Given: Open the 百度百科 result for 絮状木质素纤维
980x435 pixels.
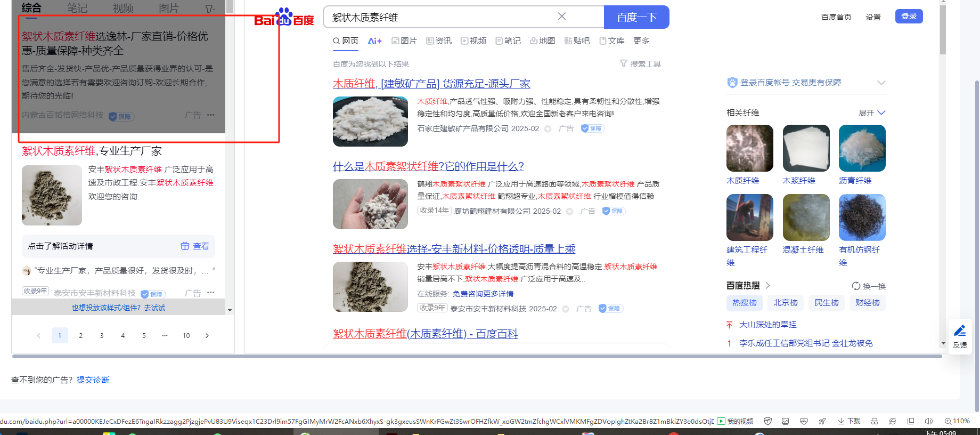Looking at the screenshot, I should [x=426, y=334].
